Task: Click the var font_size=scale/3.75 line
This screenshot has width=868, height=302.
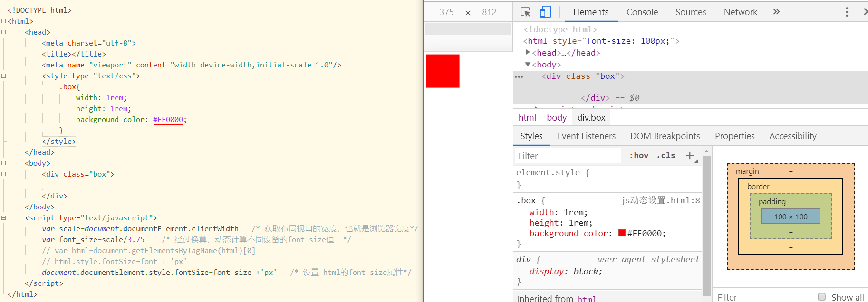Action: tap(93, 239)
